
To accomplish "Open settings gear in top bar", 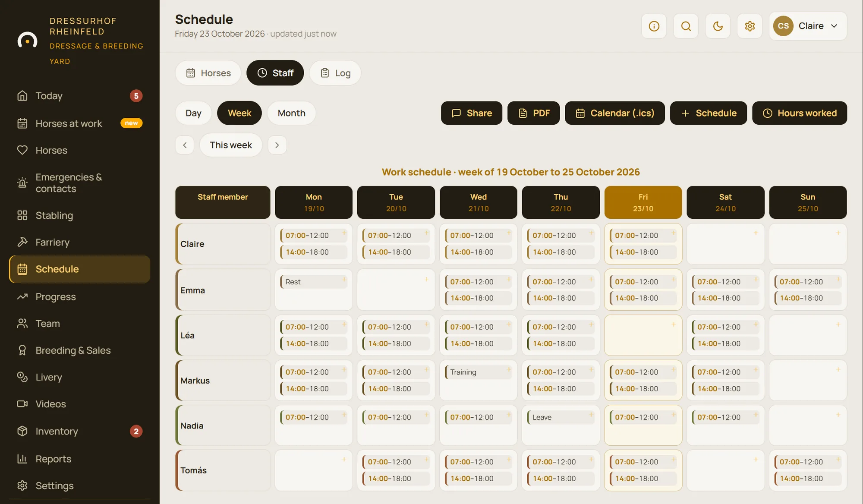I will point(750,26).
